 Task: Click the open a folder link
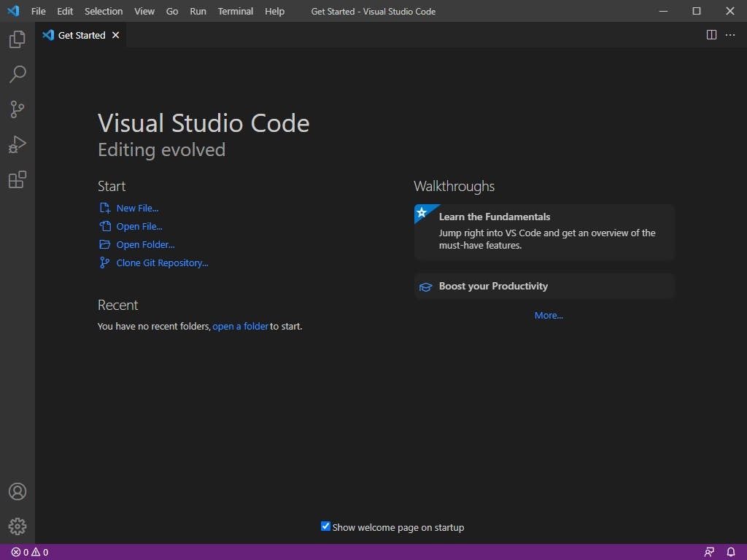[240, 326]
